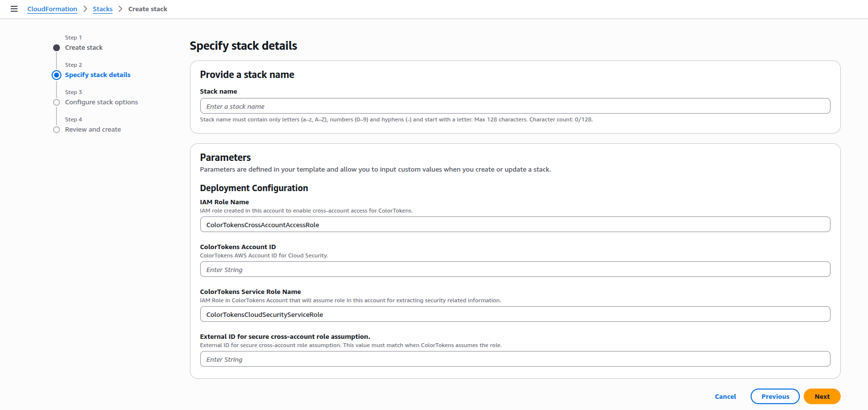Focus the ColorTokens Service Role Name field
This screenshot has width=868, height=410.
pyautogui.click(x=515, y=314)
